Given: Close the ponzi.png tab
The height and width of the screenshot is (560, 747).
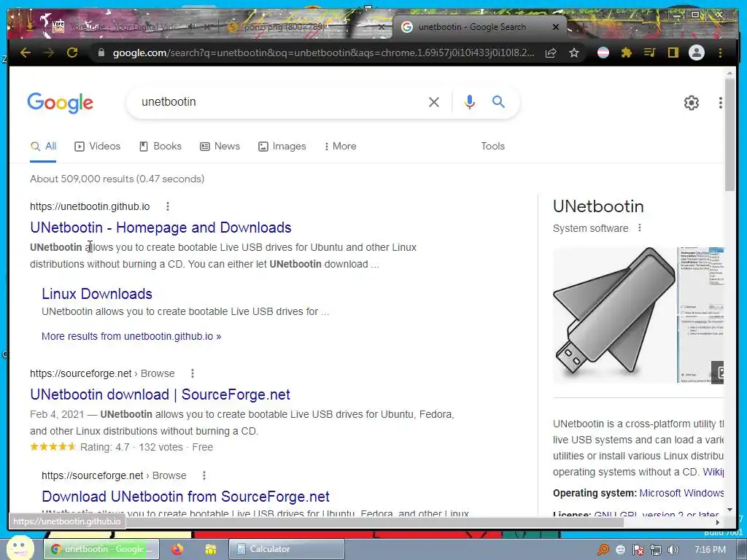Looking at the screenshot, I should tap(381, 27).
